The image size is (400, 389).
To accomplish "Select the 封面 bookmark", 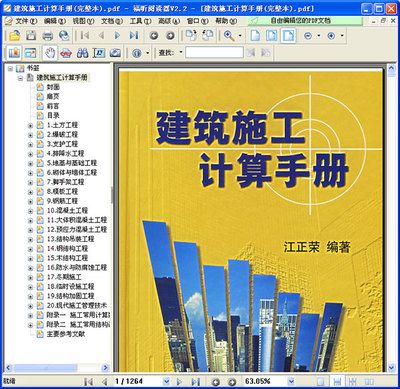I will [x=53, y=87].
